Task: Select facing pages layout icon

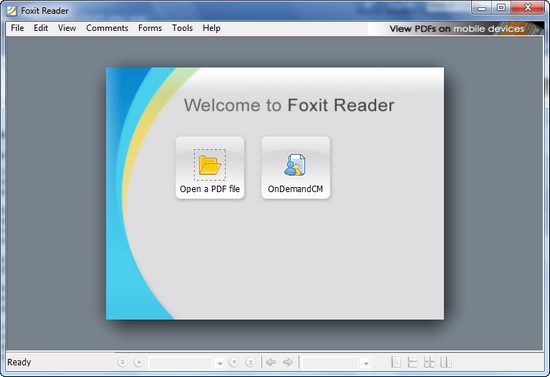Action: click(x=446, y=362)
